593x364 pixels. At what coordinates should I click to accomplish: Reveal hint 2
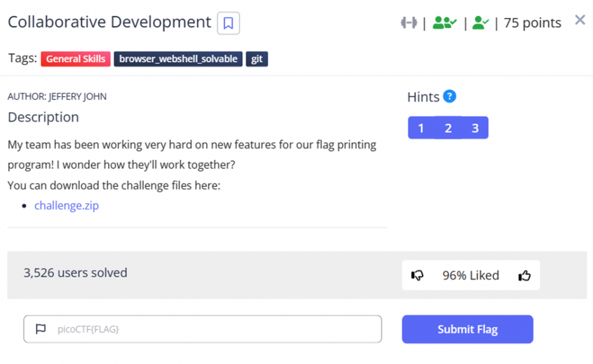click(x=448, y=128)
